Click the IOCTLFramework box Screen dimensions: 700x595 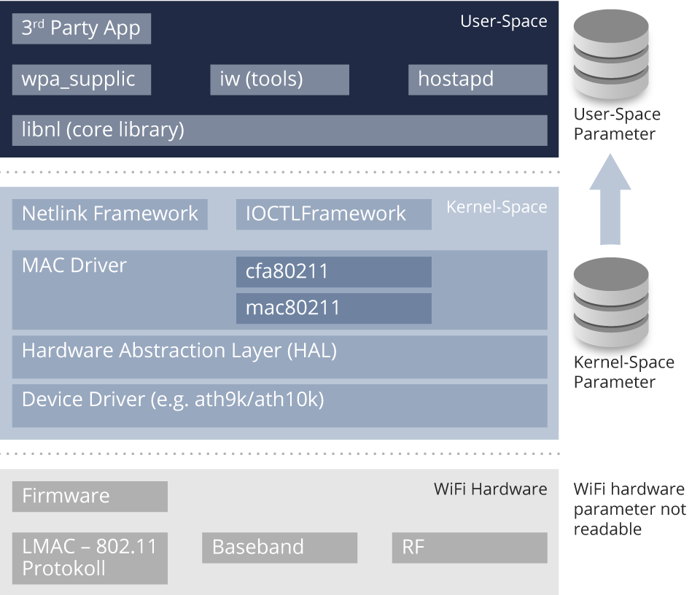(x=334, y=214)
